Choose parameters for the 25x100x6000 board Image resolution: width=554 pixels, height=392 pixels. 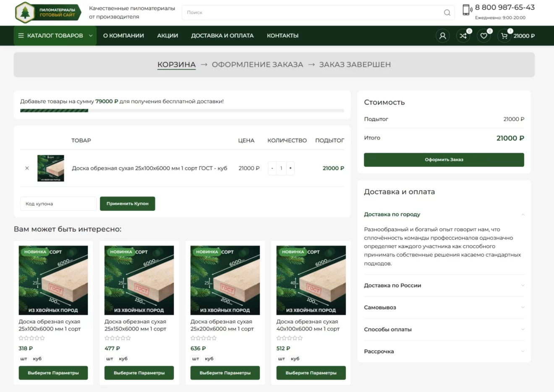pyautogui.click(x=53, y=373)
